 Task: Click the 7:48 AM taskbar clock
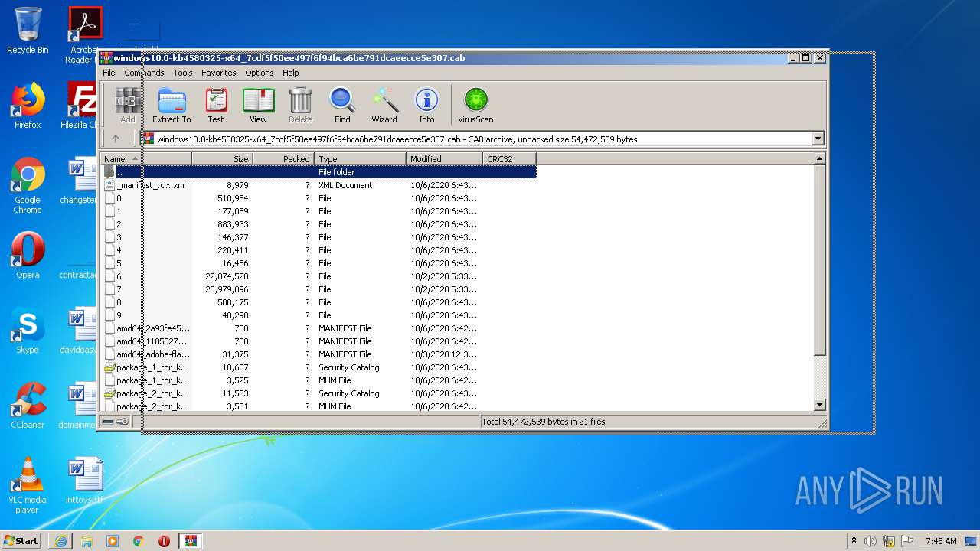click(941, 541)
